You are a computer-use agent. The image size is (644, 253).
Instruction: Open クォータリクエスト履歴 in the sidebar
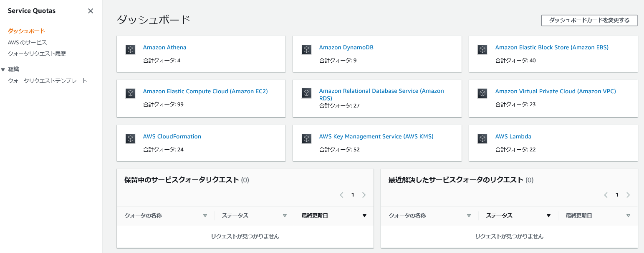click(x=37, y=54)
